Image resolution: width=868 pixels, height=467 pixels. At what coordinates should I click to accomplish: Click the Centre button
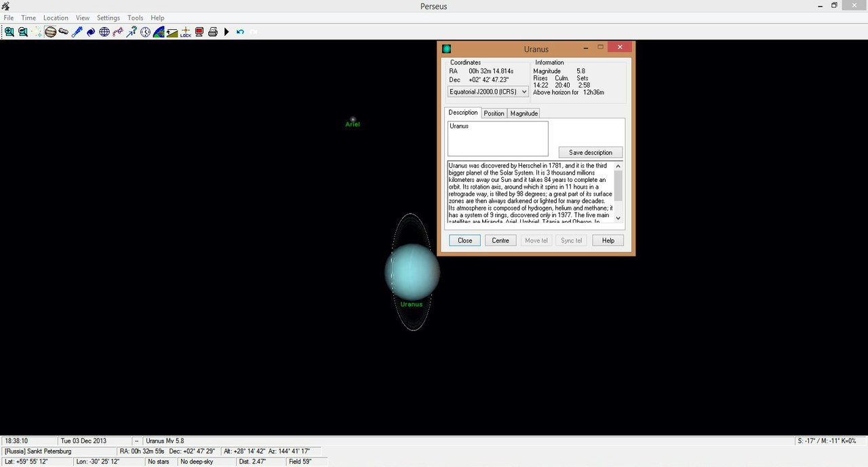coord(500,240)
